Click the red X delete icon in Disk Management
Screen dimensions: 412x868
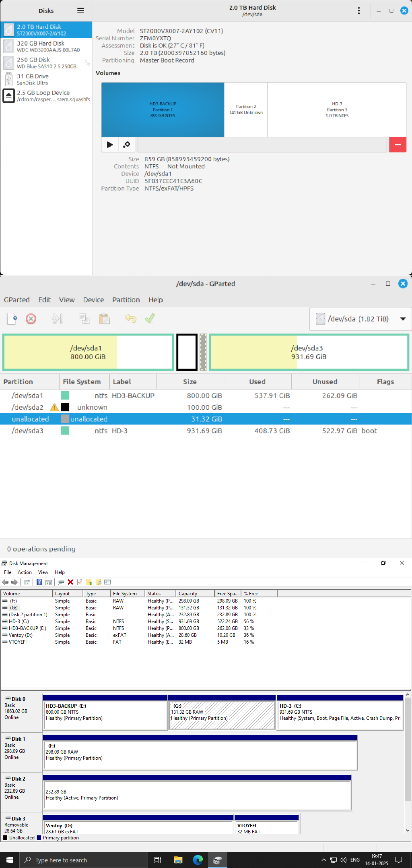click(70, 582)
